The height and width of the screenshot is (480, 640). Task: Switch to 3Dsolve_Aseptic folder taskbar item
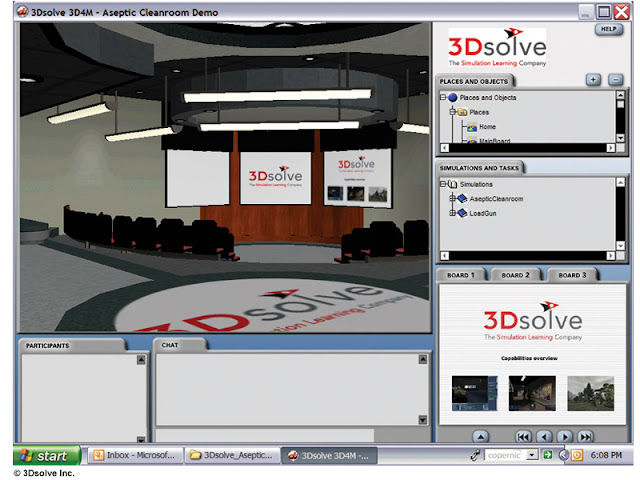(232, 455)
